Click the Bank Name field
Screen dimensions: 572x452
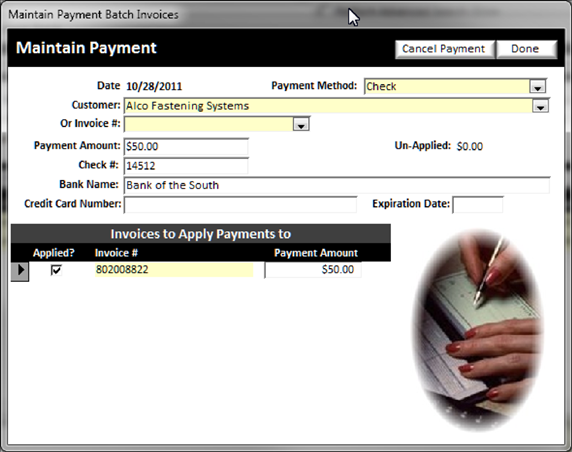(x=337, y=185)
